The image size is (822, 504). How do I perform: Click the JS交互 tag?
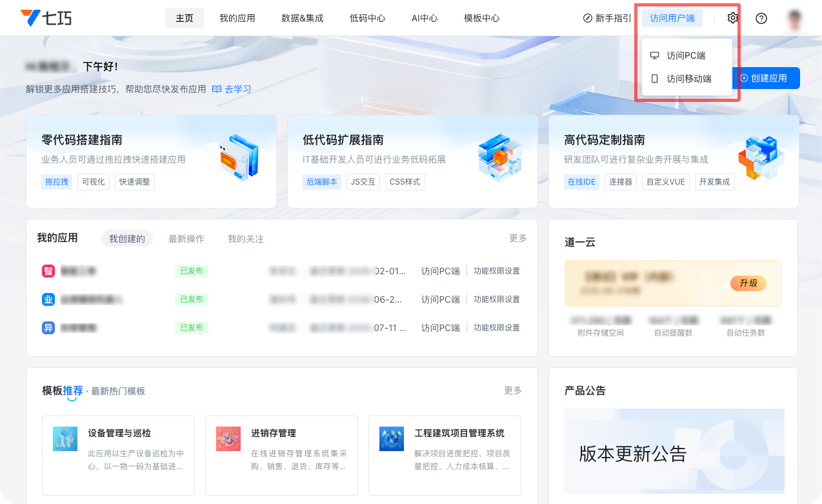click(x=363, y=182)
